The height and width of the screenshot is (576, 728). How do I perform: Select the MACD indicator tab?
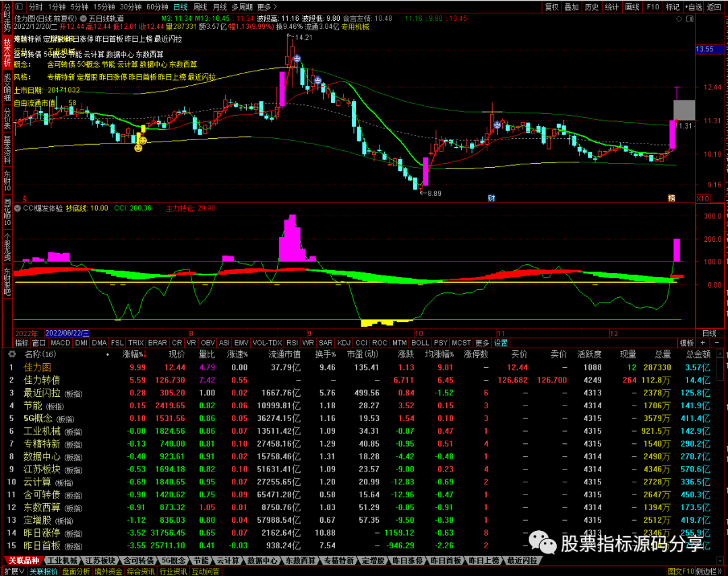(61, 343)
